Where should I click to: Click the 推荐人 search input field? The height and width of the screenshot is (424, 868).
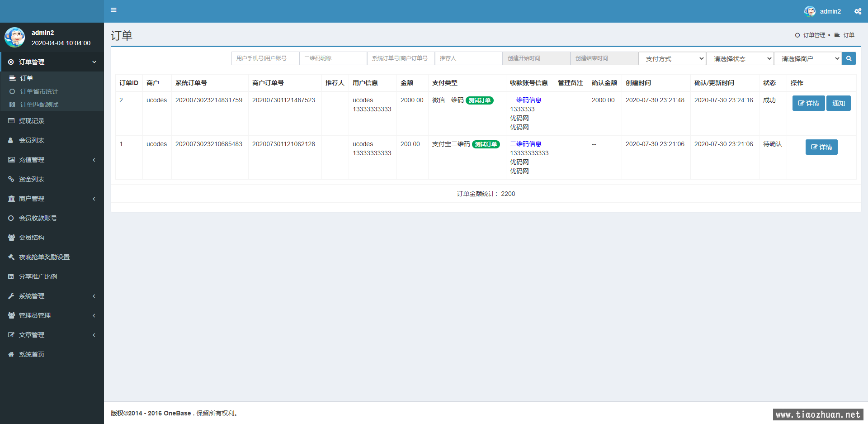tap(469, 58)
